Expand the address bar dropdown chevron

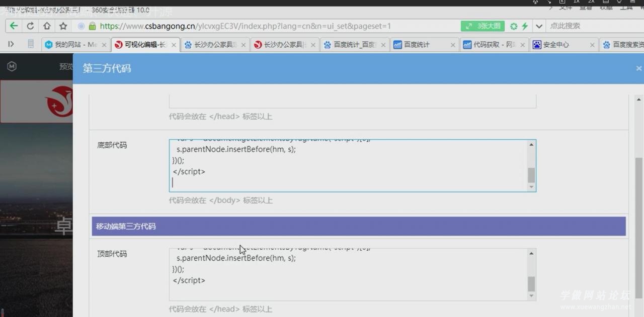(539, 26)
